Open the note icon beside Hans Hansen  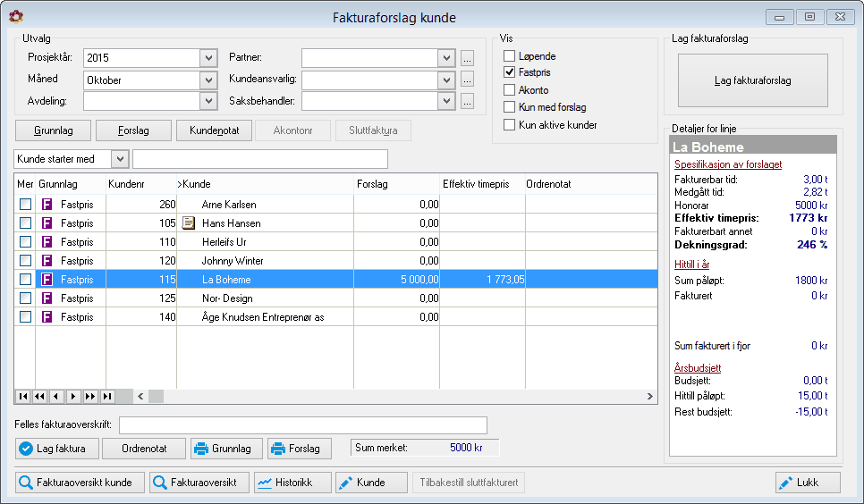coord(189,223)
